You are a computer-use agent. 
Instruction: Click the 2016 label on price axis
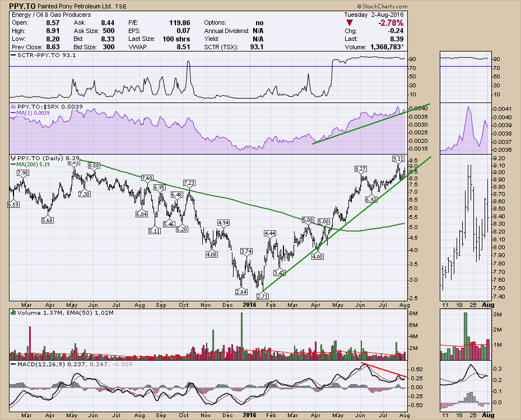click(248, 305)
